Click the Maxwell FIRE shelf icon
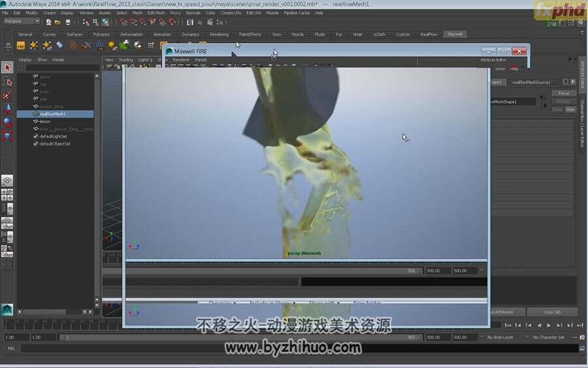Viewport: 588px width, 368px height. 21,46
